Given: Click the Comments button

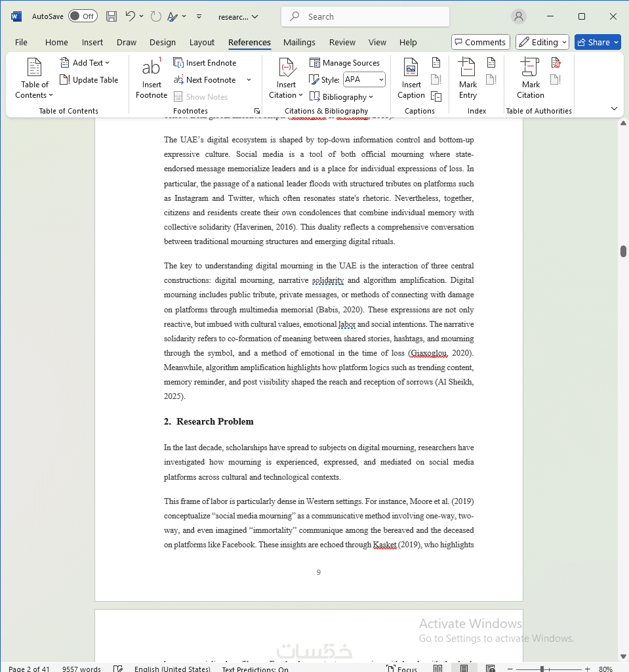Looking at the screenshot, I should tap(480, 42).
